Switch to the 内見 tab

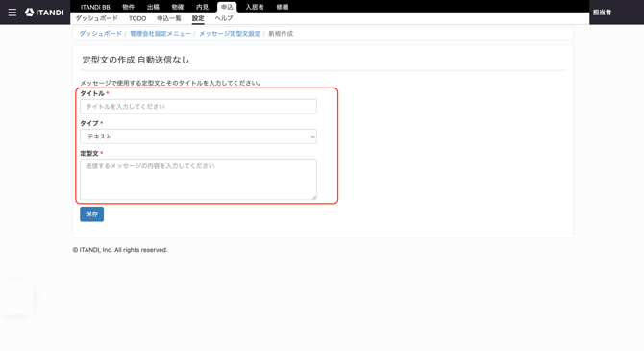point(202,7)
